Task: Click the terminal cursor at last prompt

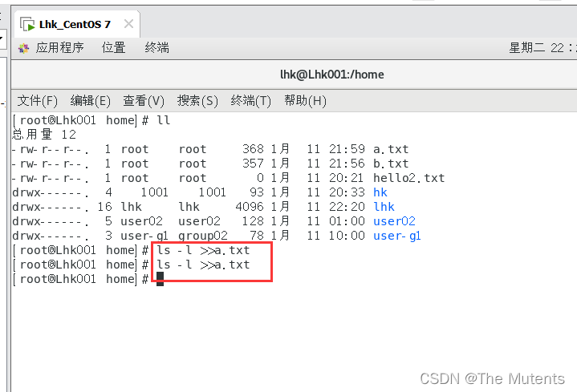Action: [x=160, y=279]
